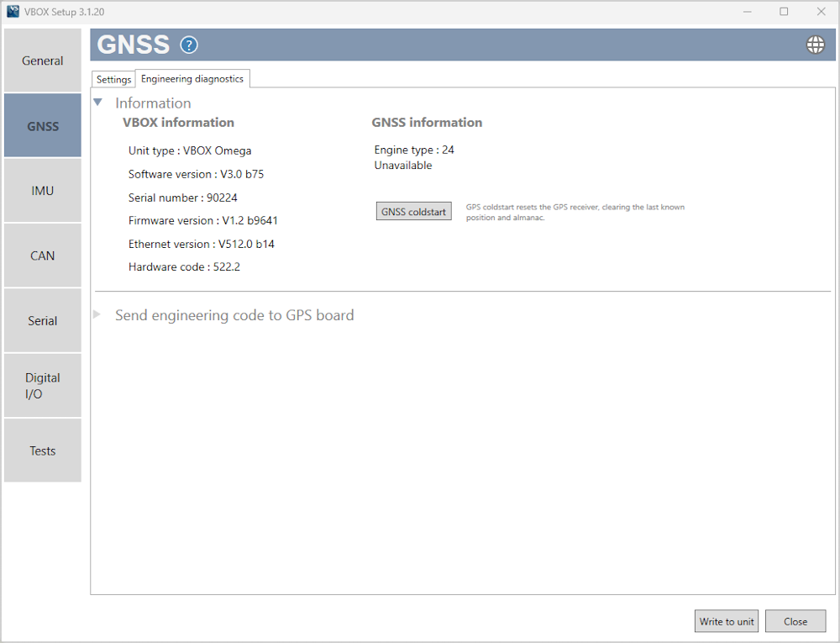Close the VBOX Setup window
Image resolution: width=840 pixels, height=643 pixels.
point(821,12)
